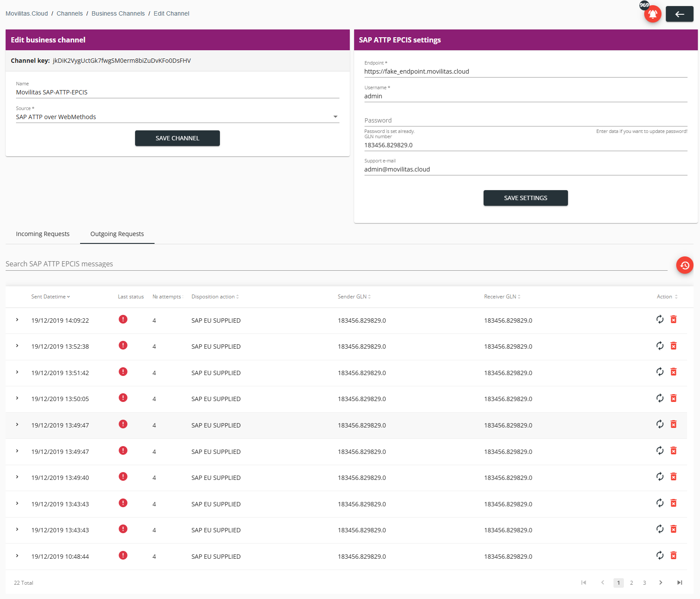Expand the 19/12/2019 13:52:38 row
The image size is (700, 599).
[17, 346]
